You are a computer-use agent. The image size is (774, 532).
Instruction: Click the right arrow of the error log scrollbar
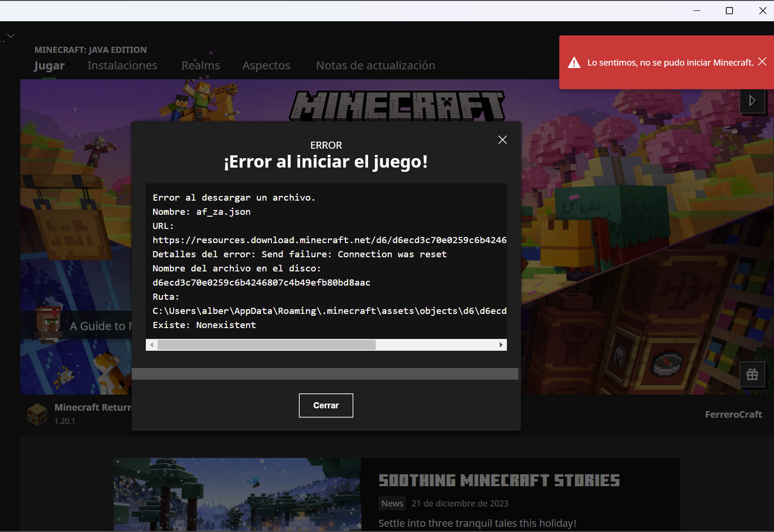(501, 345)
